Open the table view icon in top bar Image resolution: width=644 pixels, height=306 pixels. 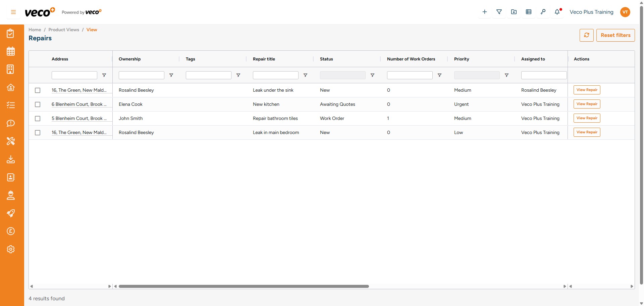point(529,11)
